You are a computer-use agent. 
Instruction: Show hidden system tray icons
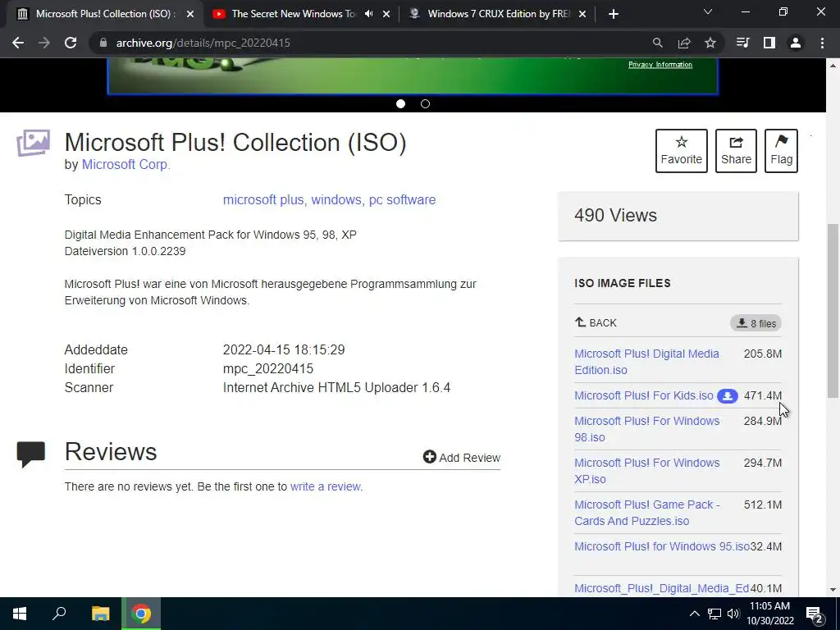pos(694,614)
